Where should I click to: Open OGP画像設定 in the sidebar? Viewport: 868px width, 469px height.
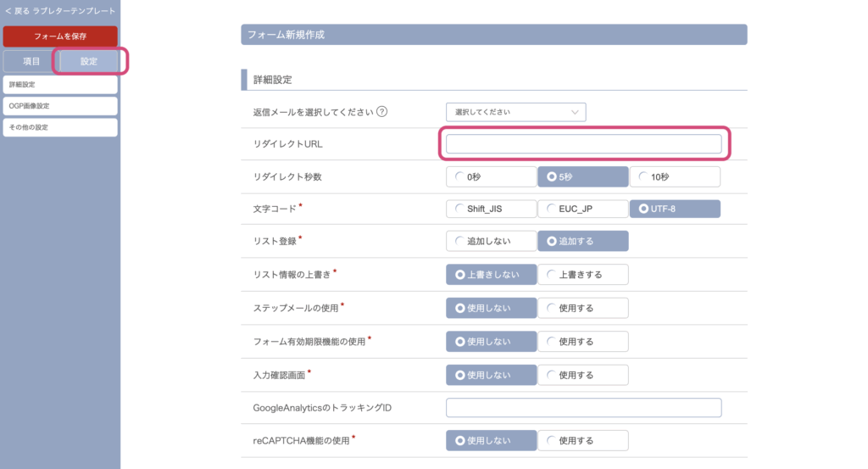60,106
